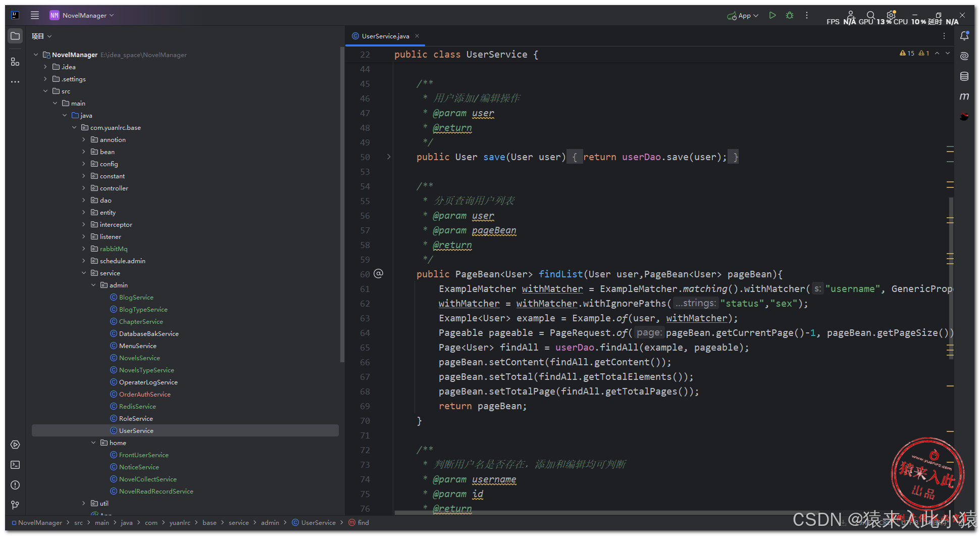
Task: Open the project view dropdown
Action: (x=41, y=36)
